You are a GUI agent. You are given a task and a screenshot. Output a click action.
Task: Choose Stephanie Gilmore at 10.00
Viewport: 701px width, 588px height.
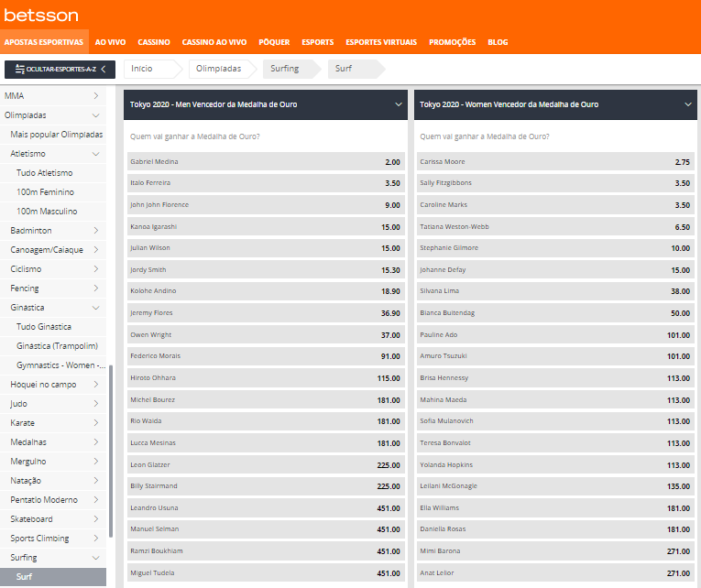[x=555, y=248]
